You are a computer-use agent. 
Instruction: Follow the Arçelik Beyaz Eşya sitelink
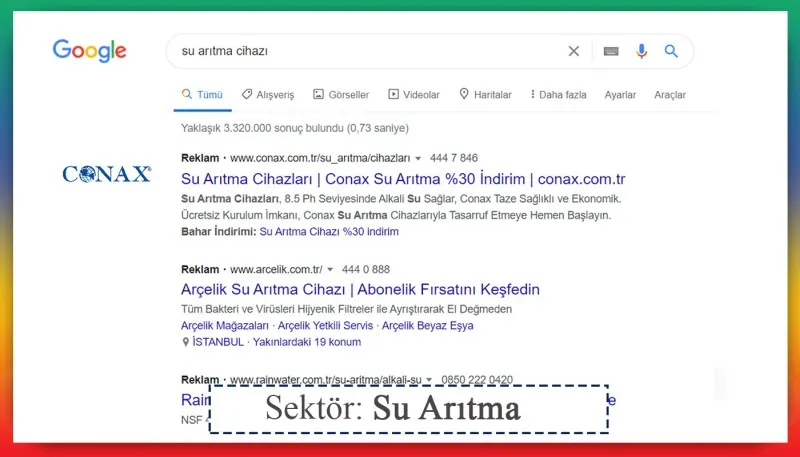pyautogui.click(x=428, y=325)
